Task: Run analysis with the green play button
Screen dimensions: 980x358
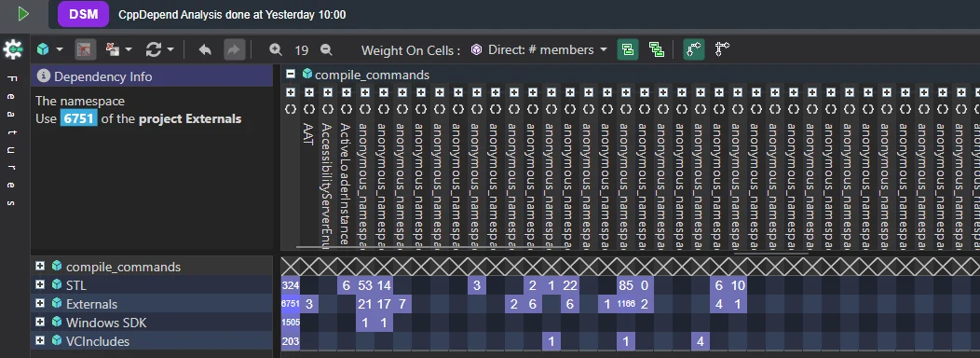Action: pos(23,14)
